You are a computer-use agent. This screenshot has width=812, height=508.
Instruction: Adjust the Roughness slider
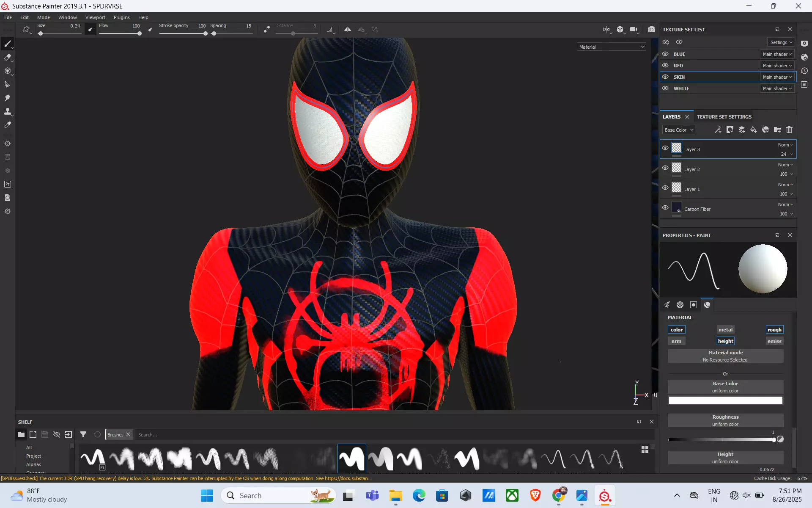tap(721, 440)
